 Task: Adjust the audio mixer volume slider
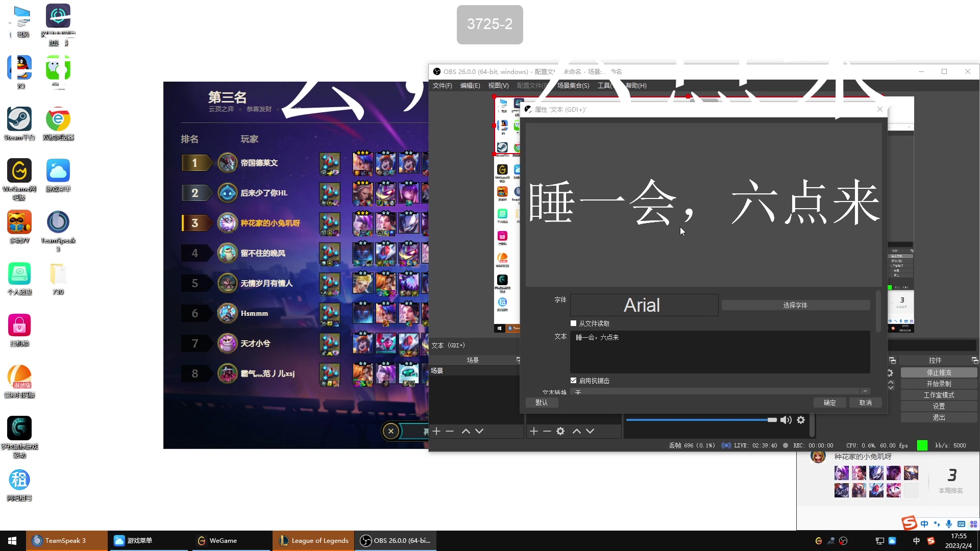[x=701, y=420]
